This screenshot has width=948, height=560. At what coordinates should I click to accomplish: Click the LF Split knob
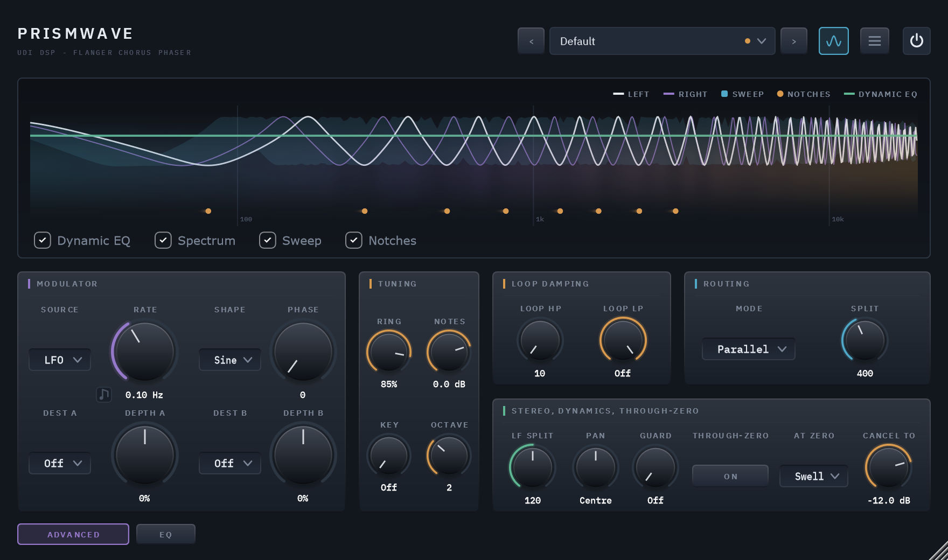tap(533, 467)
